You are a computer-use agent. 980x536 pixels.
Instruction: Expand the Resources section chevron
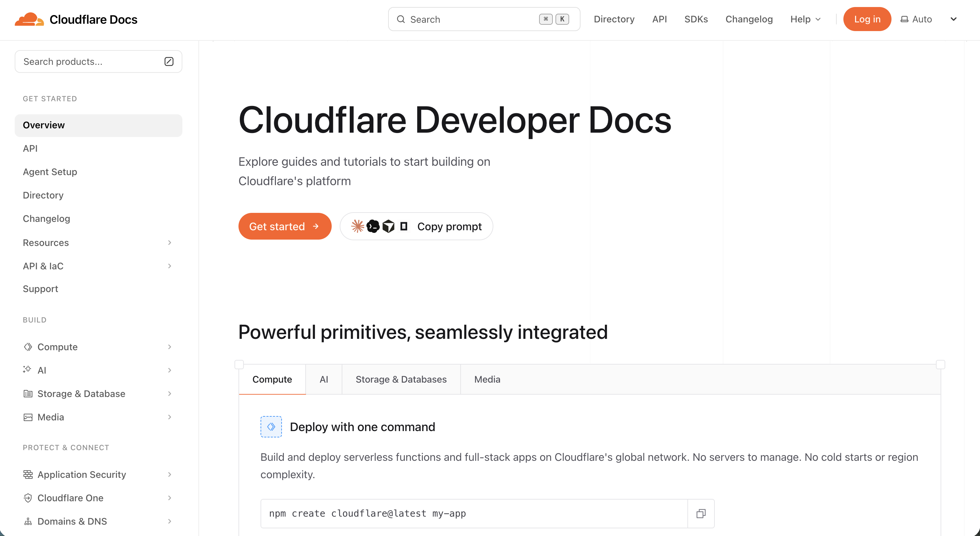169,243
